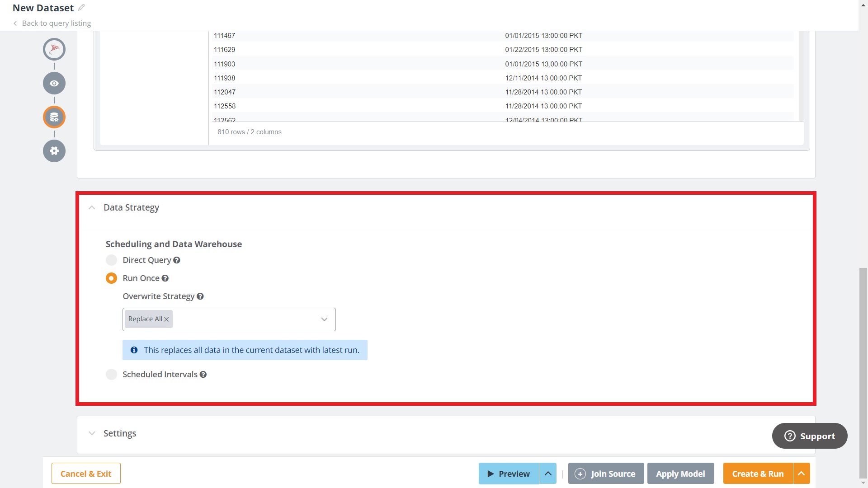Click help icon next to Scheduled Intervals
The height and width of the screenshot is (488, 868).
203,375
